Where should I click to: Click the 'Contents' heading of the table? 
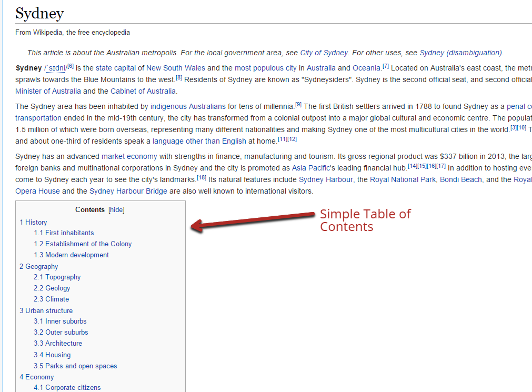[90, 210]
